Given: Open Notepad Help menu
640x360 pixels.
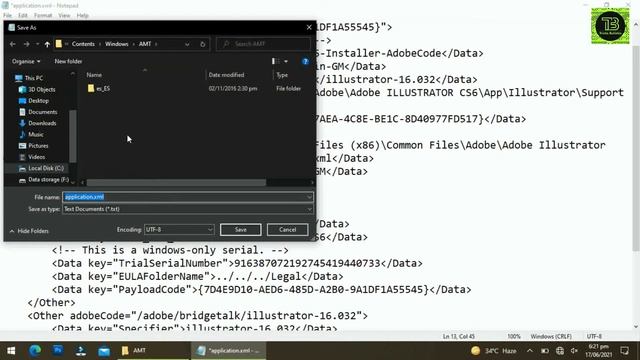Looking at the screenshot, I should 82,16.
